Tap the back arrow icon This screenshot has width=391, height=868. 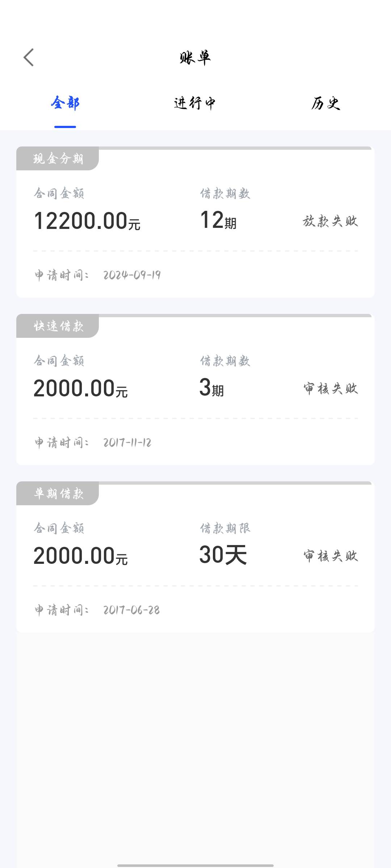point(29,58)
